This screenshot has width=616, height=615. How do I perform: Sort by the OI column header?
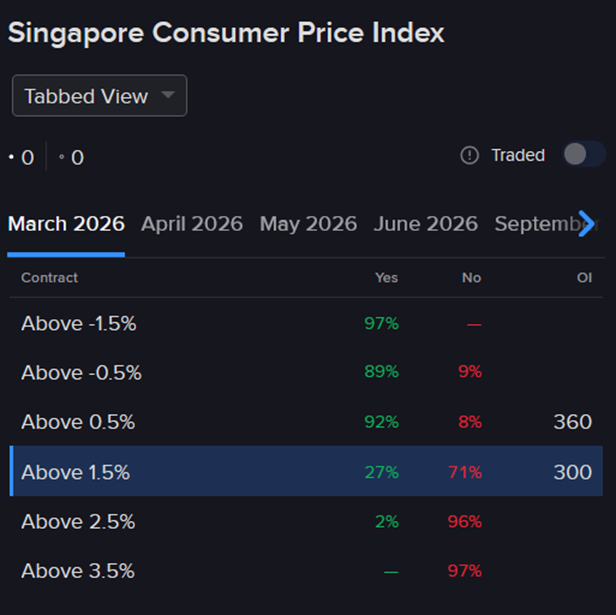pyautogui.click(x=584, y=277)
